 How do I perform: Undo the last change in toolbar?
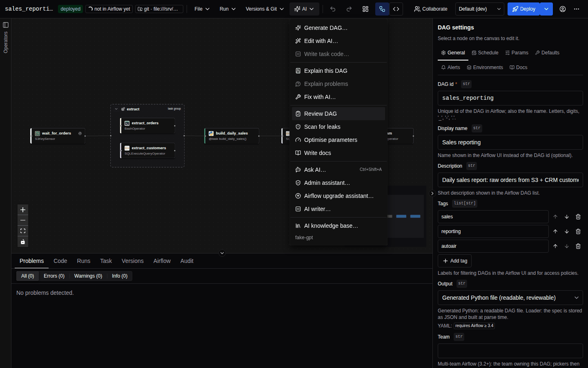333,9
